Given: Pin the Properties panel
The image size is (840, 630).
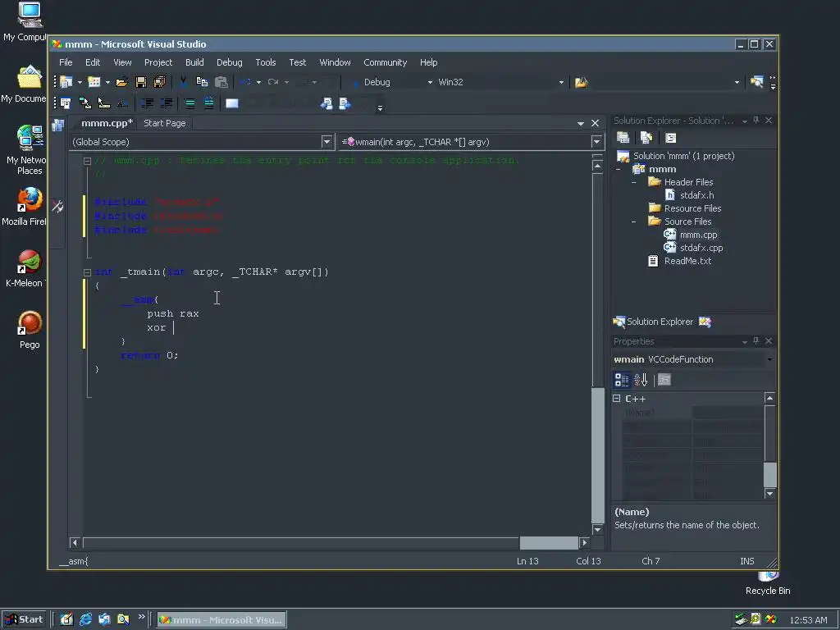Looking at the screenshot, I should pyautogui.click(x=756, y=340).
